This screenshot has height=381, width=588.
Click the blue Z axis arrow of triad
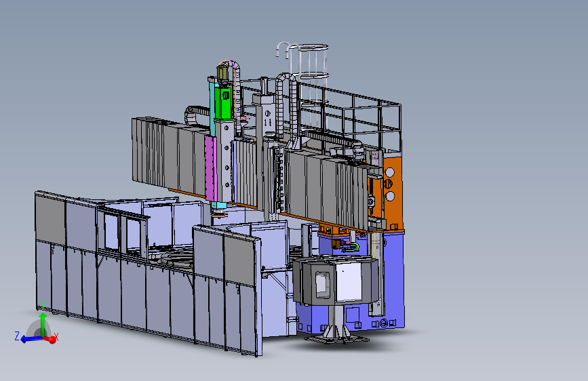[x=30, y=339]
